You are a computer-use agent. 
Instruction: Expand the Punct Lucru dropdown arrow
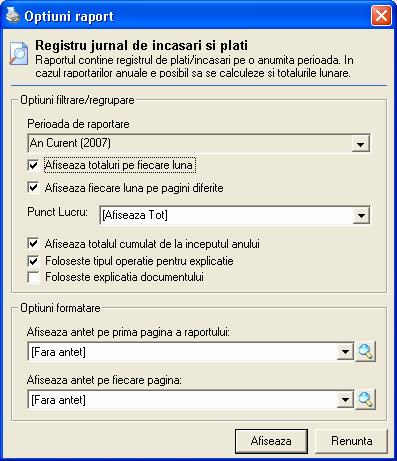361,215
